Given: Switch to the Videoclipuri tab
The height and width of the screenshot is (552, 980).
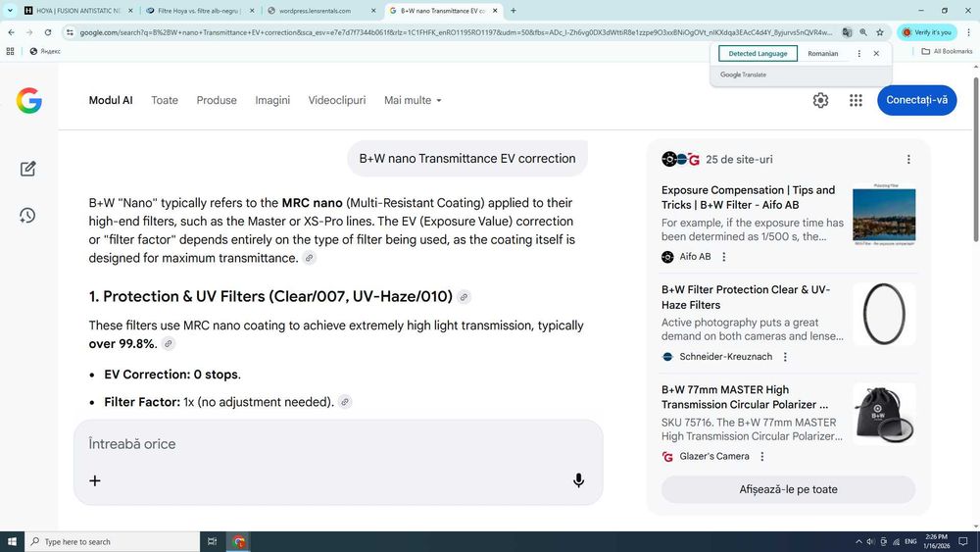Looking at the screenshot, I should click(337, 100).
